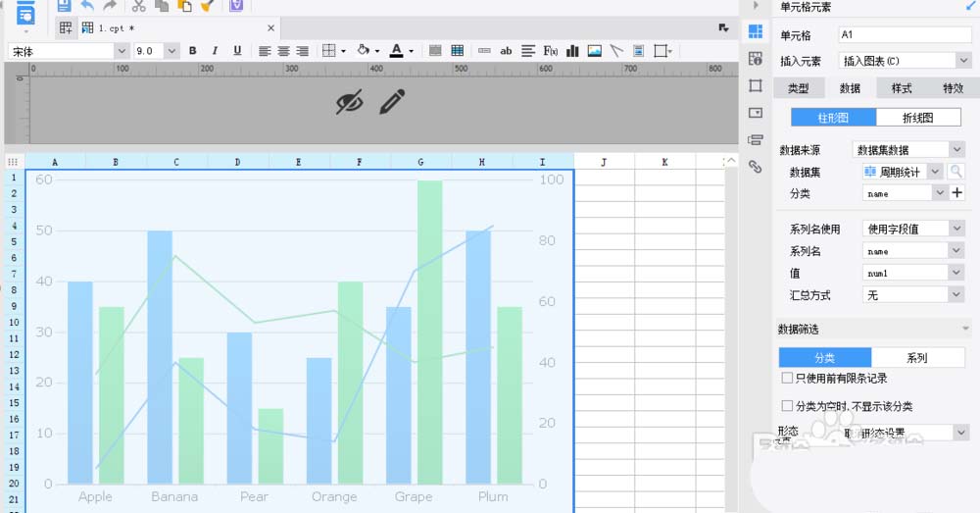Viewport: 980px width, 513px height.
Task: Click the scissors cut icon
Action: pos(139,6)
